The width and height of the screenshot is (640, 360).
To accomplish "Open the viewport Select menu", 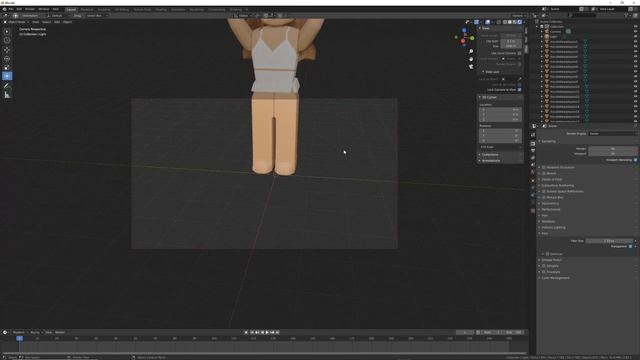I will pyautogui.click(x=46, y=22).
